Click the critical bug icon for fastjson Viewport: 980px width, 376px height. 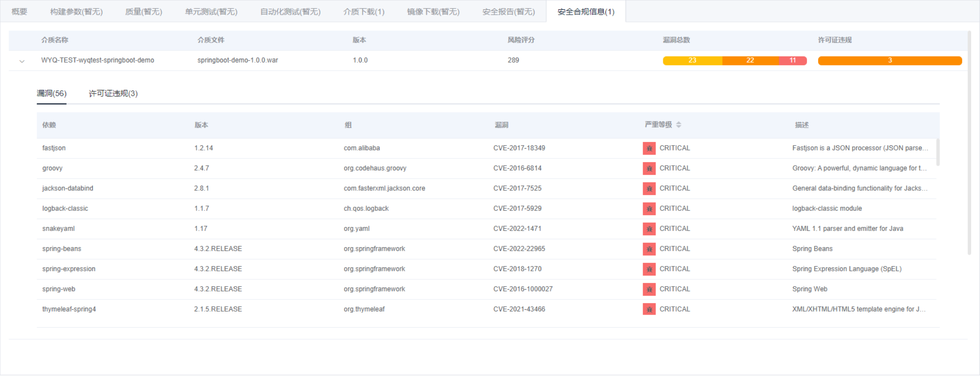pyautogui.click(x=649, y=148)
